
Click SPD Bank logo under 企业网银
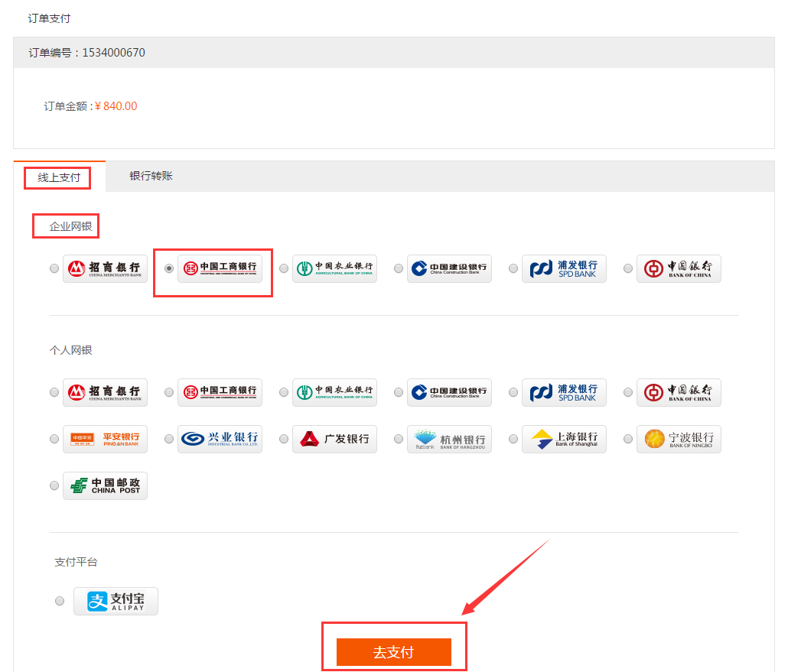[564, 268]
